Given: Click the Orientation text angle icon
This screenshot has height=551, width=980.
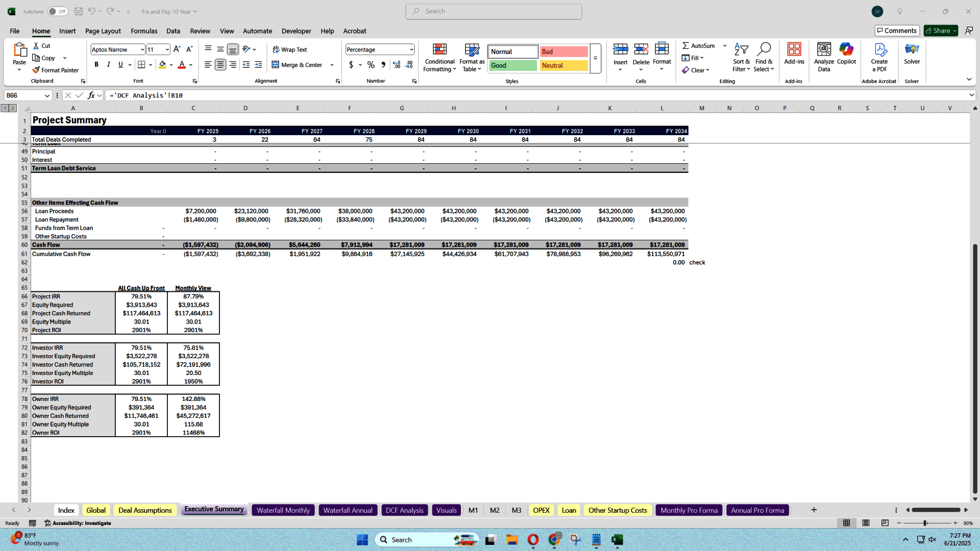Looking at the screenshot, I should pyautogui.click(x=247, y=49).
